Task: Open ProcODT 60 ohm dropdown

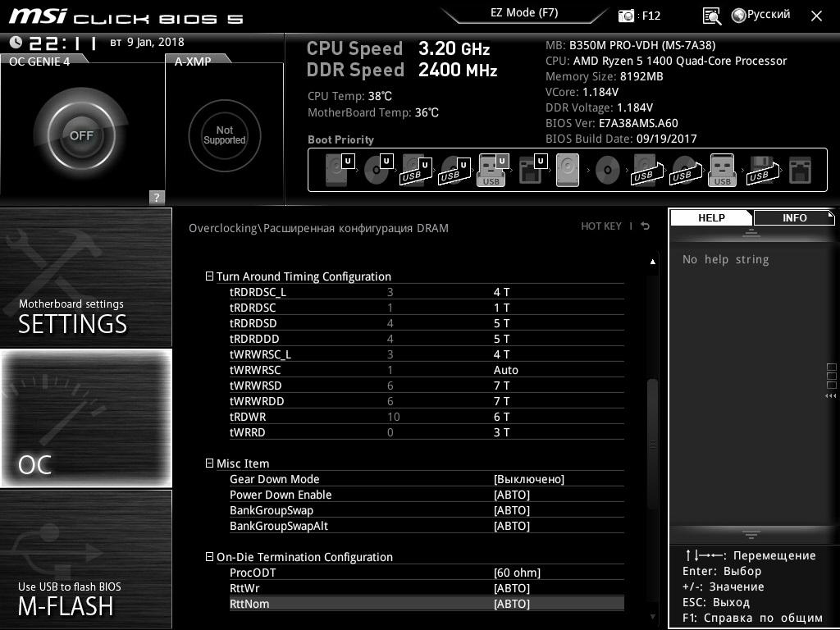Action: coord(517,572)
